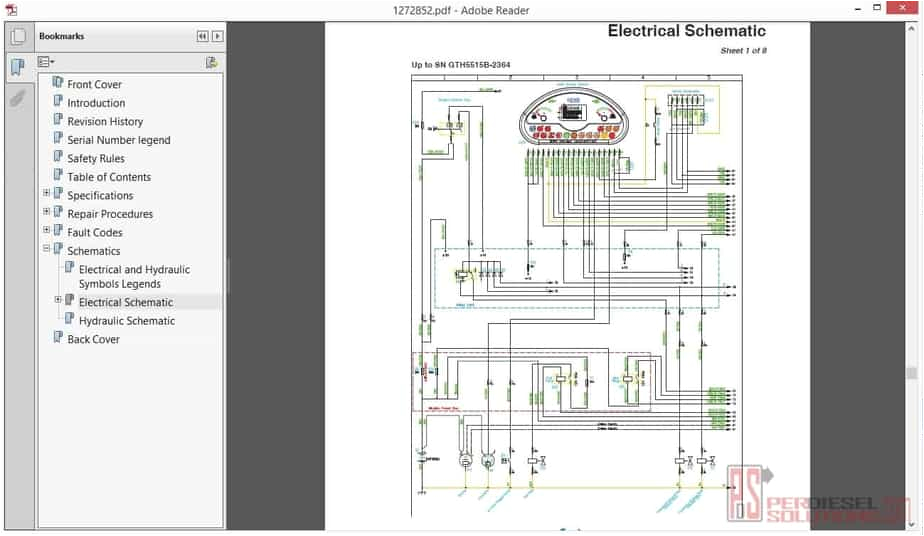Click the Bookmarks panel icon in sidebar
This screenshot has height=536, width=924.
17,68
